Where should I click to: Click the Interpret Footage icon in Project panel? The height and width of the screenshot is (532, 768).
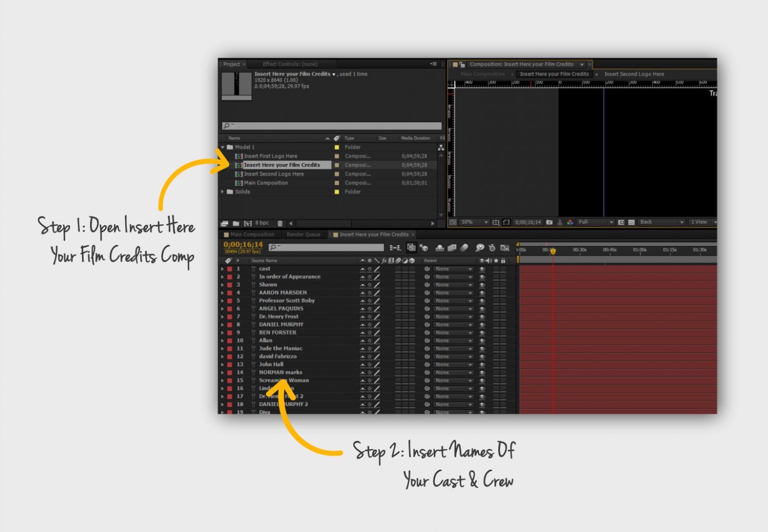tap(224, 223)
